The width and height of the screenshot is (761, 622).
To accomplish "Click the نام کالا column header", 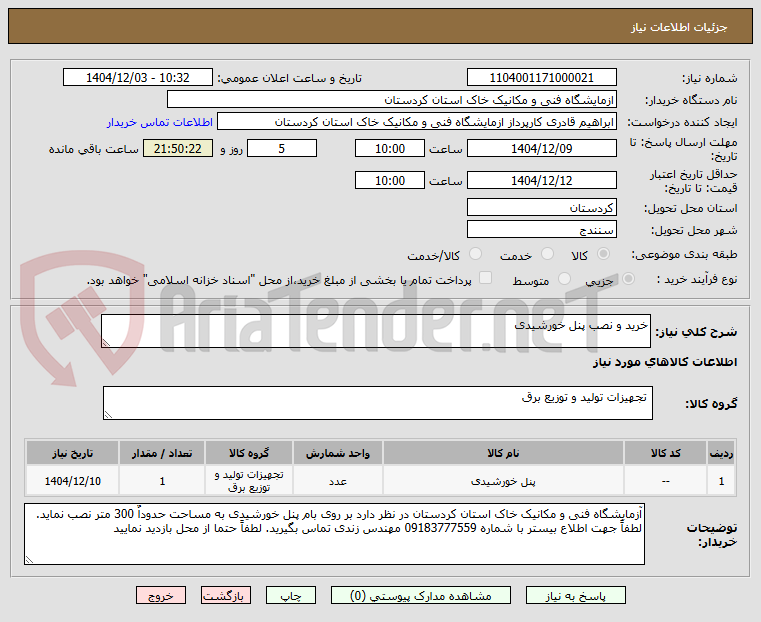I will (503, 453).
